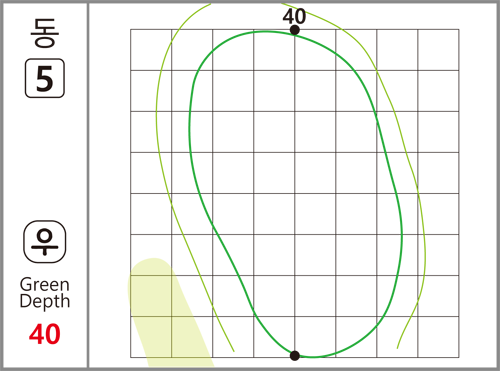Viewport: 500px width, 371px height.
Task: Click the center of the green grid
Action: click(295, 193)
